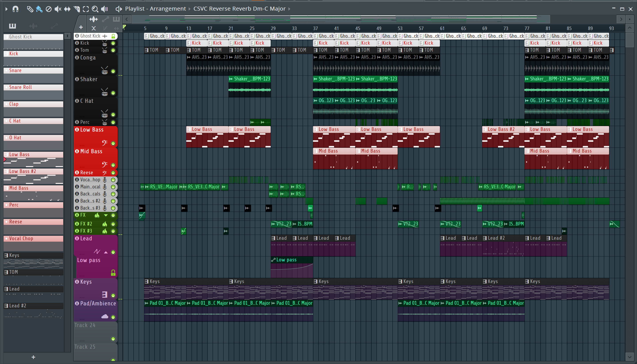Click the timeline ruler at bar 37
Screen dimensions: 637x364
pyautogui.click(x=315, y=29)
